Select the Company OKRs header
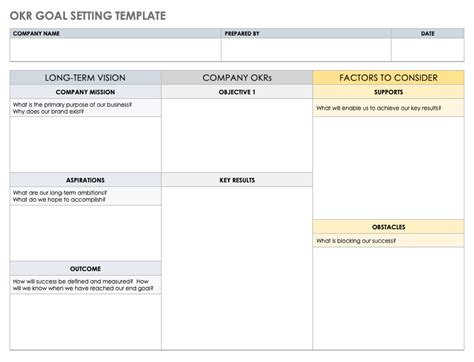Image resolution: width=474 pixels, height=362 pixels. coord(237,78)
